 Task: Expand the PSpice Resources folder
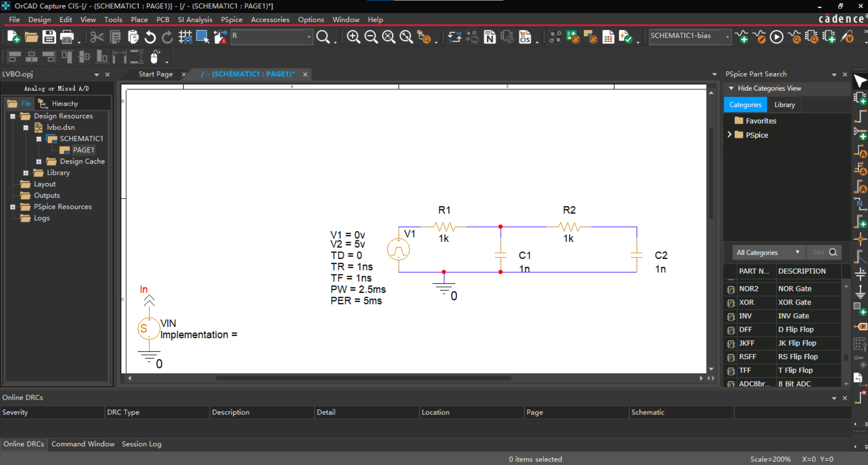click(13, 207)
